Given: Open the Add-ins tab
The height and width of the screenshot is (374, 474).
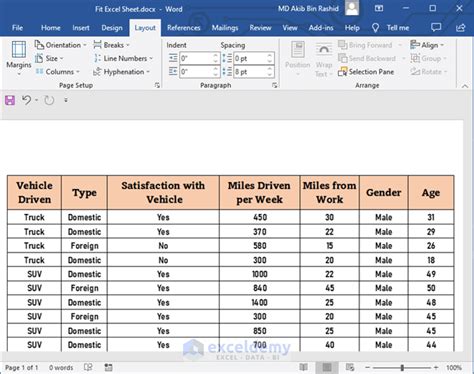Looking at the screenshot, I should pos(321,28).
